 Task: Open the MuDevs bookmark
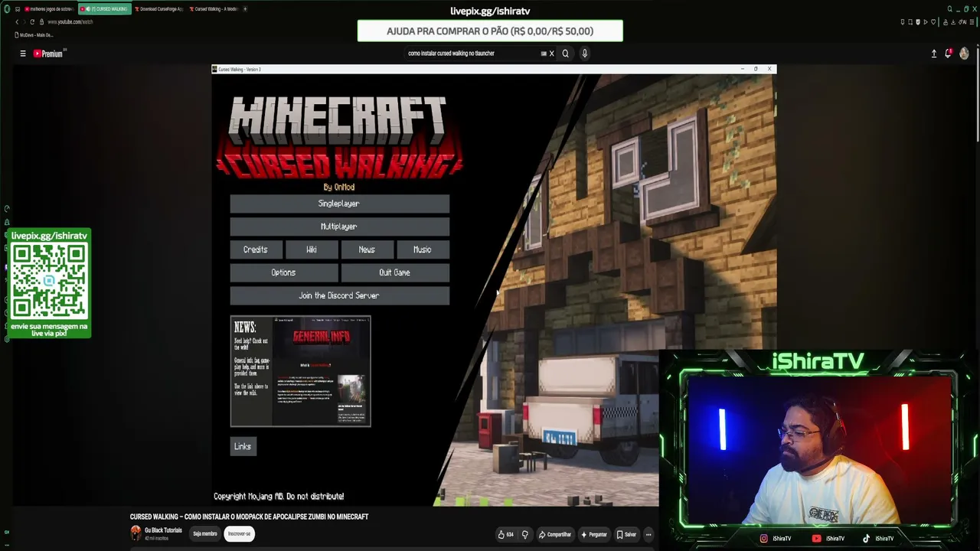(x=34, y=34)
